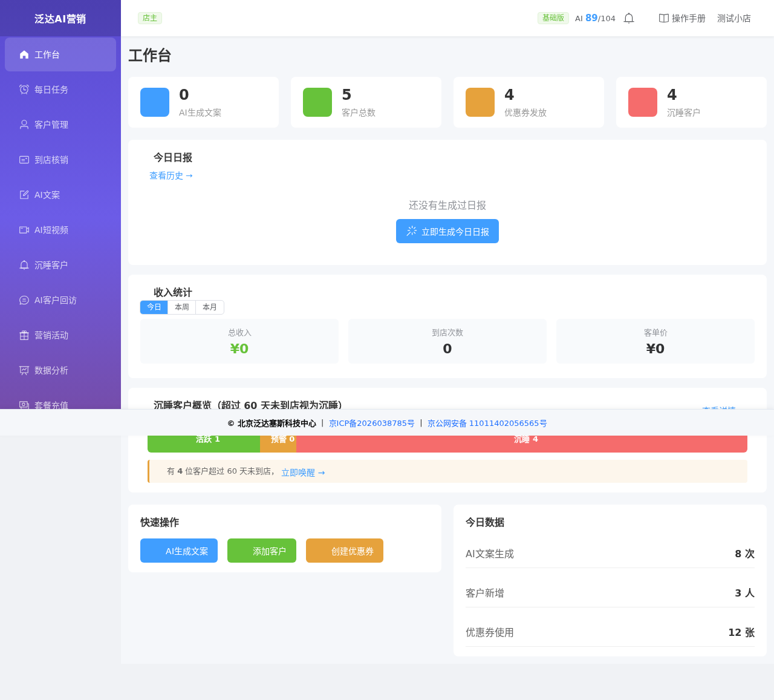Click the 创建优惠券 quick action button
This screenshot has height=700, width=774.
tap(345, 551)
